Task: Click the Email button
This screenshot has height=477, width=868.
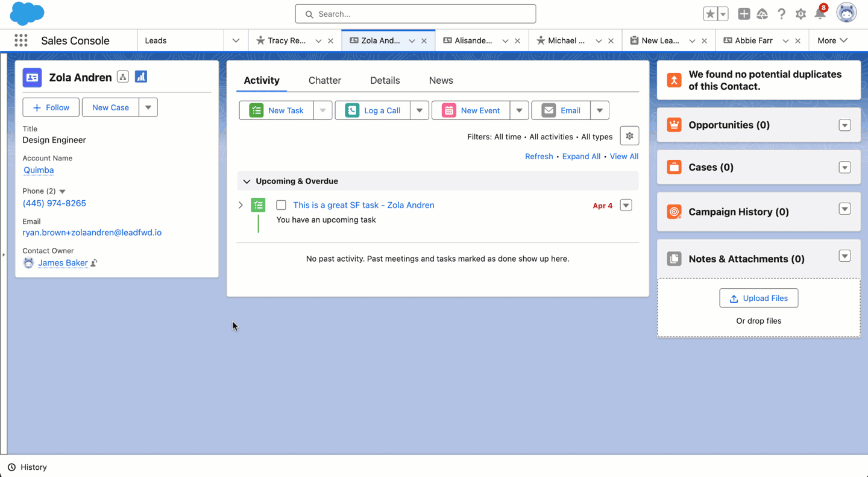Action: point(561,110)
